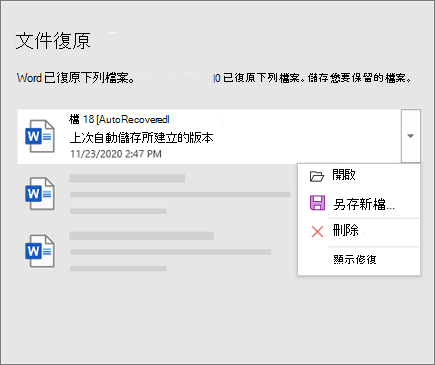Click the red X delete icon
435x365 pixels.
pos(317,231)
